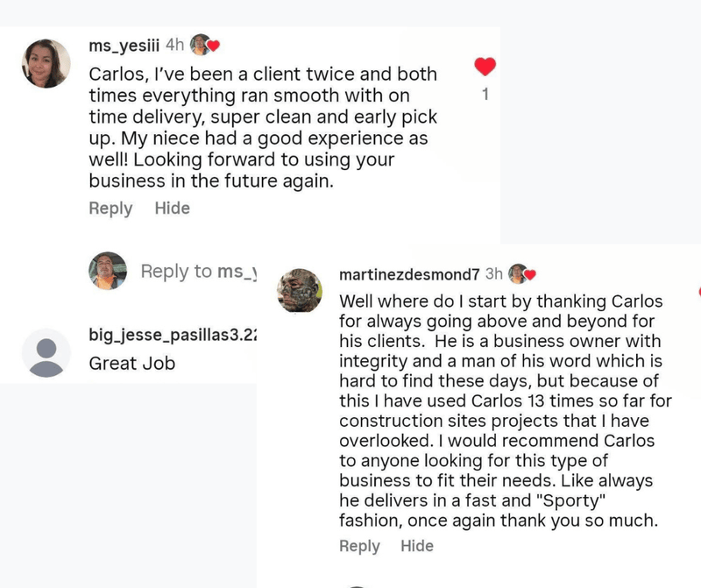Select the "Great Job" comment text

pyautogui.click(x=131, y=363)
